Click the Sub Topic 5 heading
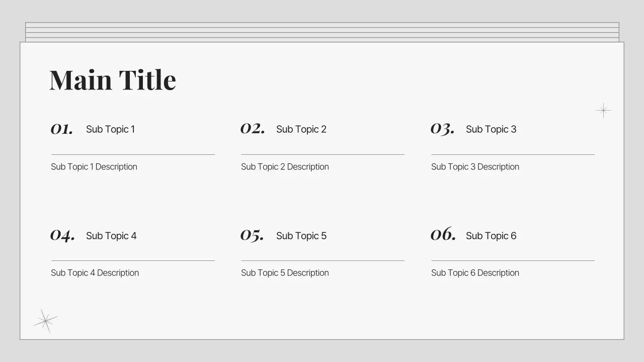 (x=301, y=236)
